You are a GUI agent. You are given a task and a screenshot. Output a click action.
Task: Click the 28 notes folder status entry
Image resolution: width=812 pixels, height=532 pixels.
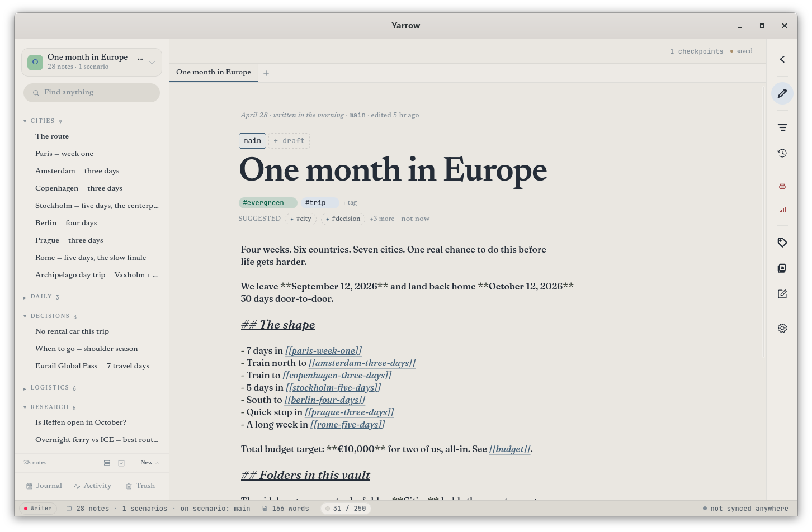click(x=88, y=509)
